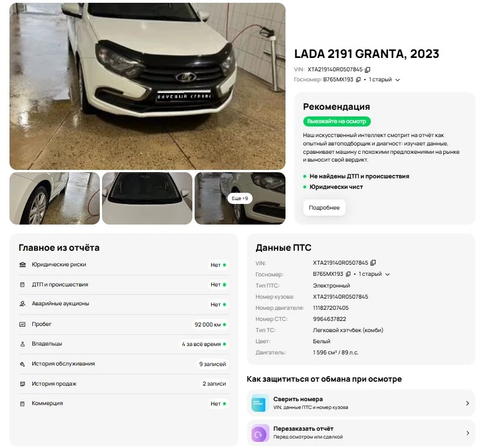Click the Пробег chart icon

pyautogui.click(x=22, y=324)
